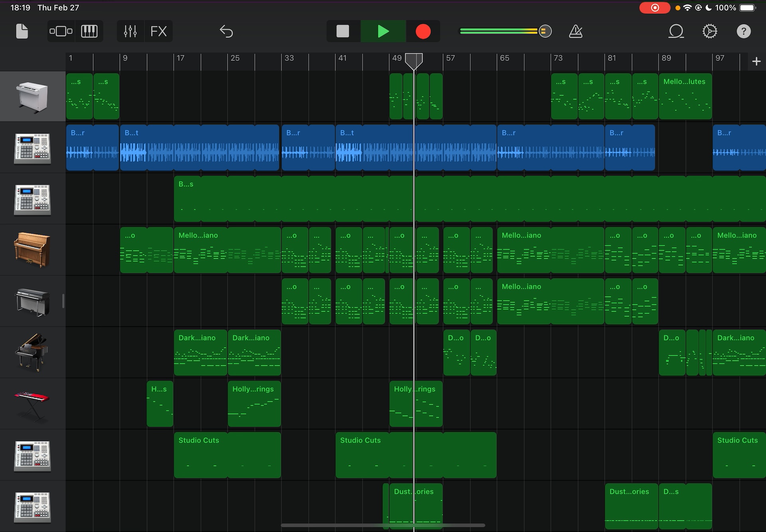This screenshot has height=532, width=766.
Task: Select the Mello...lutes region on top track
Action: pos(685,97)
